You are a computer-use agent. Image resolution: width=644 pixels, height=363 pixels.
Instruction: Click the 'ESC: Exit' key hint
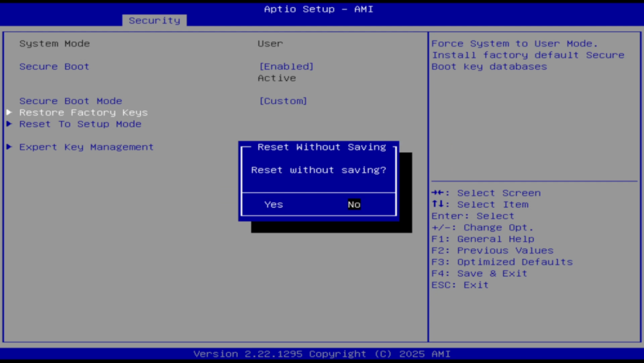tap(460, 285)
